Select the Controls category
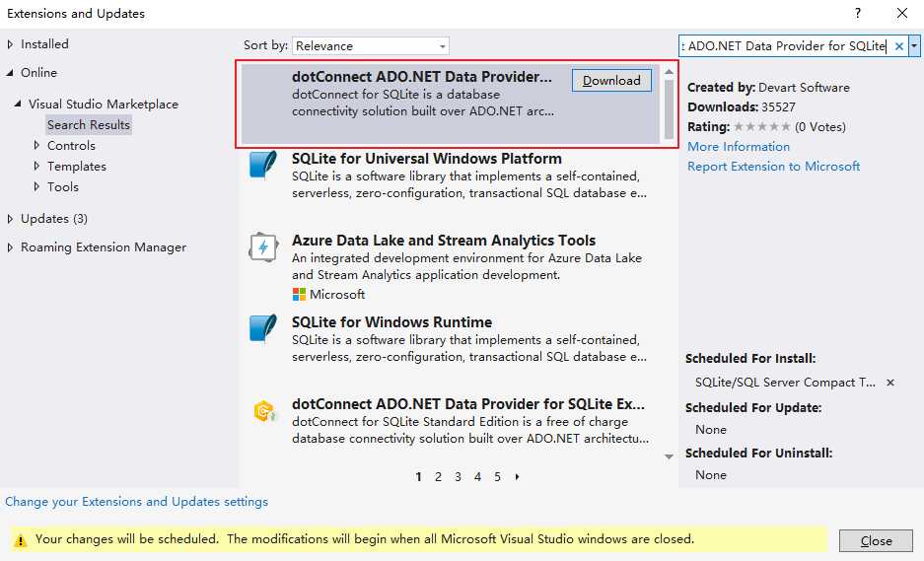 pos(71,146)
